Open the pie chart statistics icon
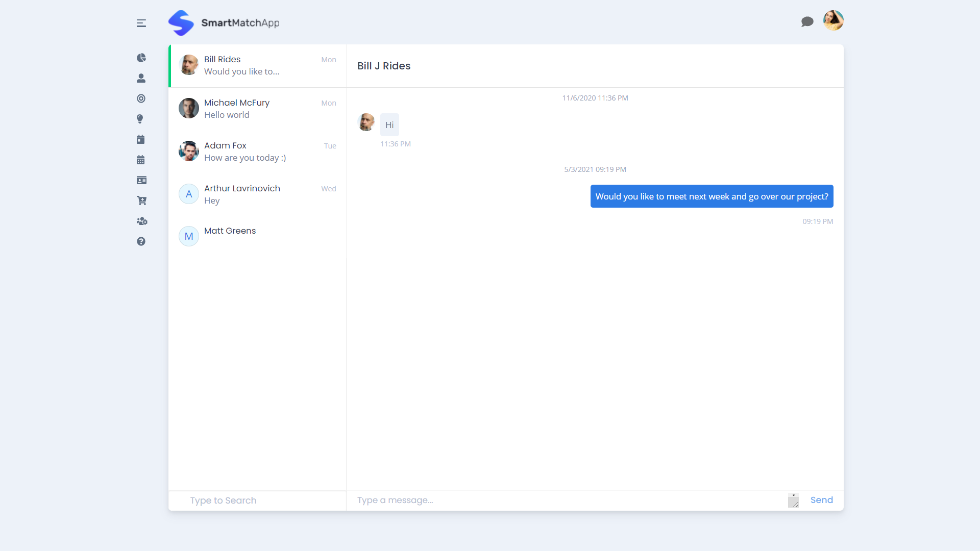980x551 pixels. point(141,58)
